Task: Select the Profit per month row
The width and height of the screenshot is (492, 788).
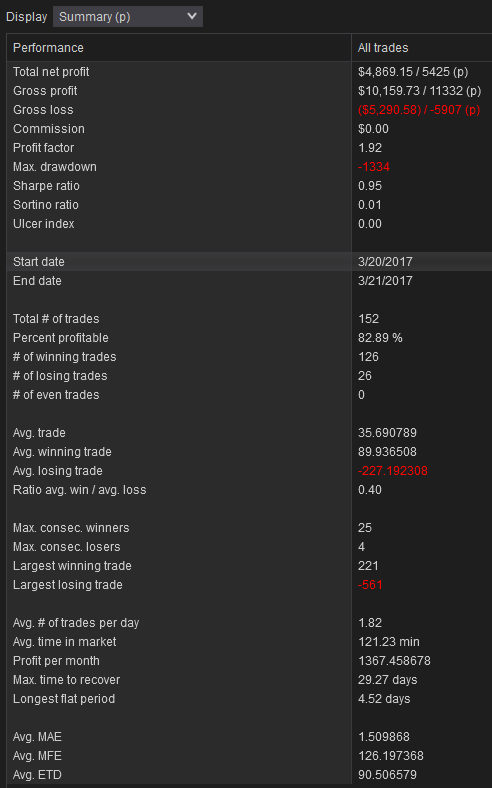Action: coord(249,661)
